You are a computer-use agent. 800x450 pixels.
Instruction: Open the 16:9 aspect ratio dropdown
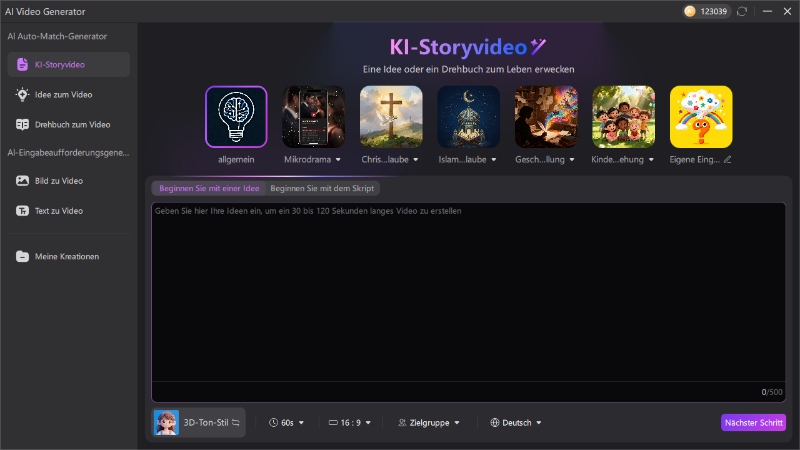350,423
